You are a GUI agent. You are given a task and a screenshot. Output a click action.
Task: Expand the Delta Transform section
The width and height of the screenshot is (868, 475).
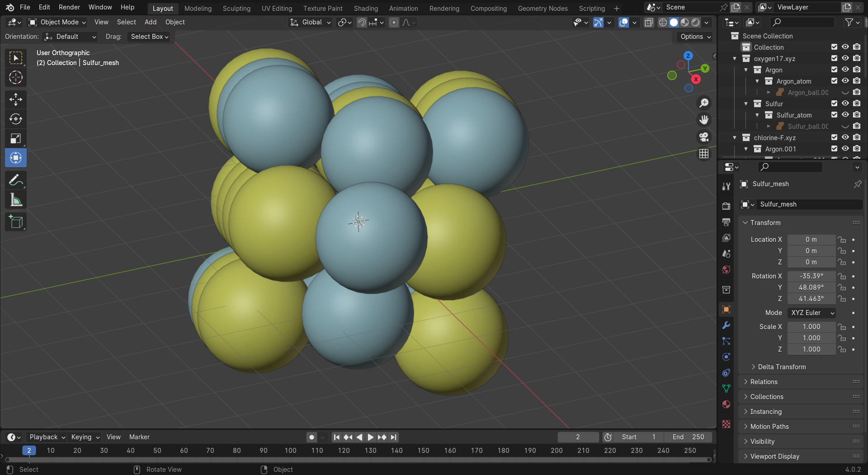781,367
